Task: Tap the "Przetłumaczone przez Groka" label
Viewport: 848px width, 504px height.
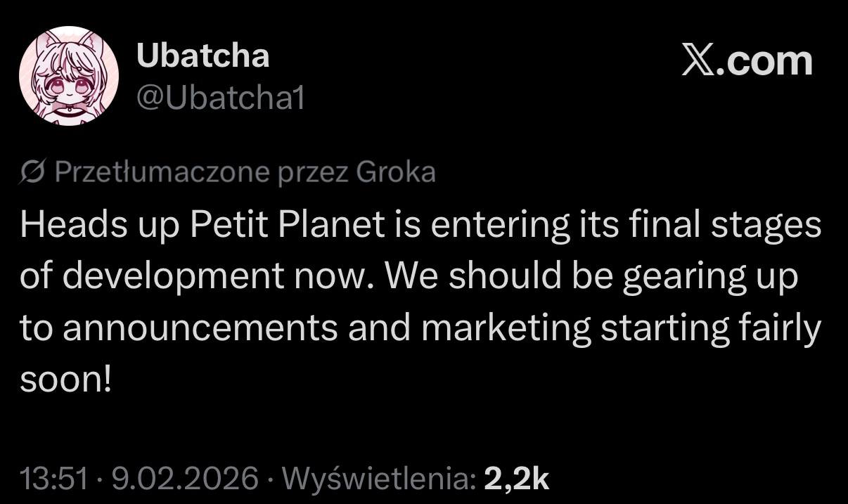Action: 244,172
